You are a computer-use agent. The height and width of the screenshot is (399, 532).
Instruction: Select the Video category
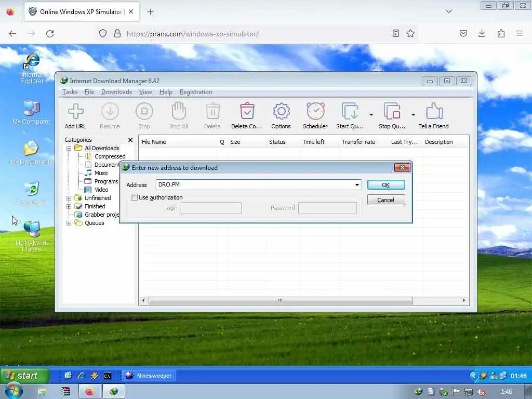point(101,190)
